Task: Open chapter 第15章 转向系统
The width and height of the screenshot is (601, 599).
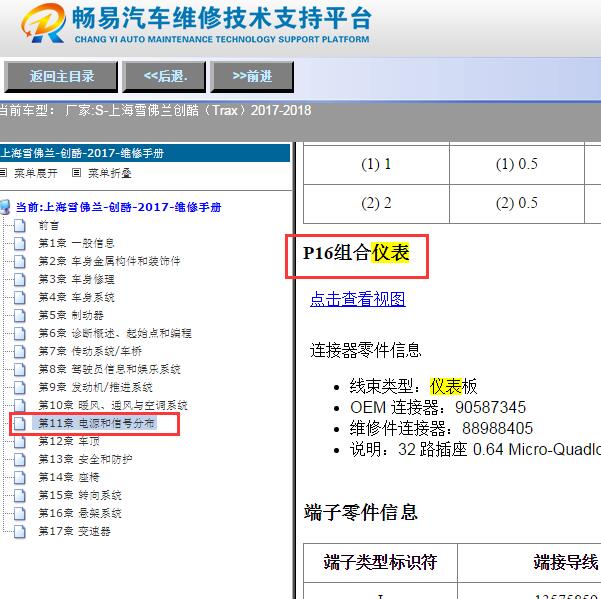Action: (80, 495)
